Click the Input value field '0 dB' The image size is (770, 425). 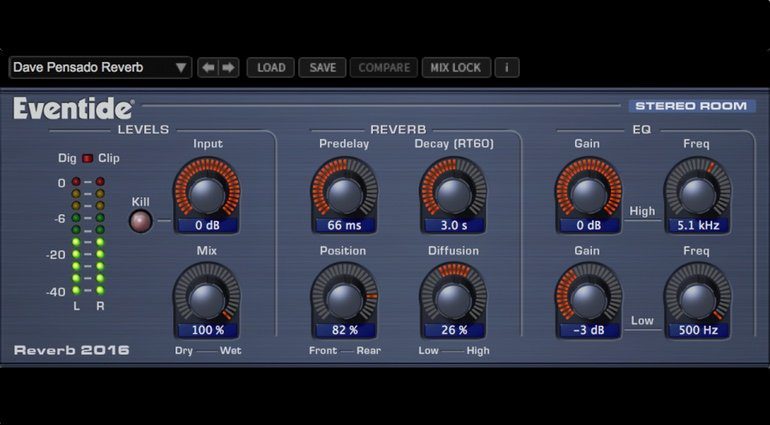(x=207, y=226)
